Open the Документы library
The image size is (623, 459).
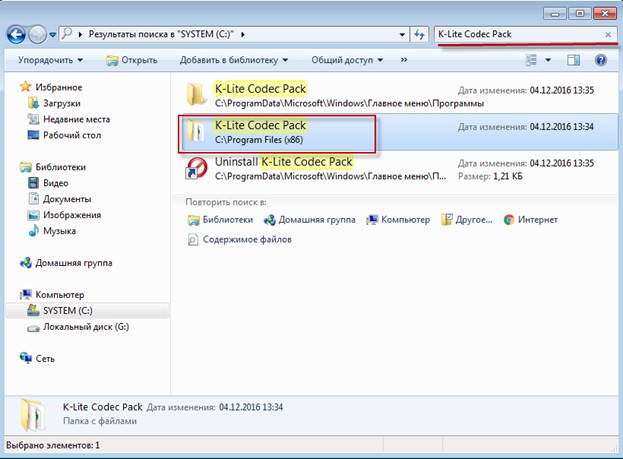(67, 199)
